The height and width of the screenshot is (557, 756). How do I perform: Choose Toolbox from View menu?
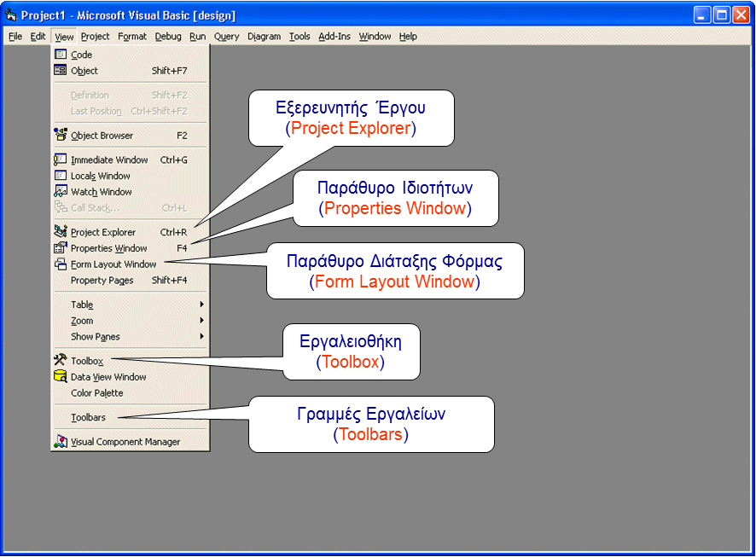coord(131,361)
